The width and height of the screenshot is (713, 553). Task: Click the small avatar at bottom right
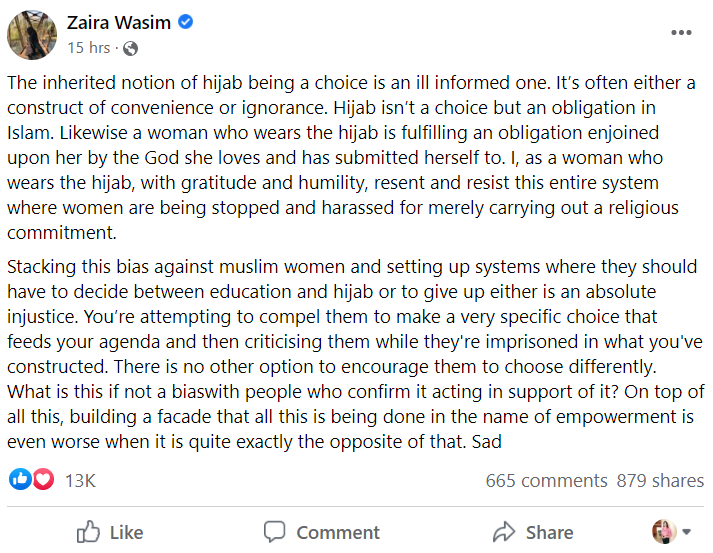coord(663,531)
